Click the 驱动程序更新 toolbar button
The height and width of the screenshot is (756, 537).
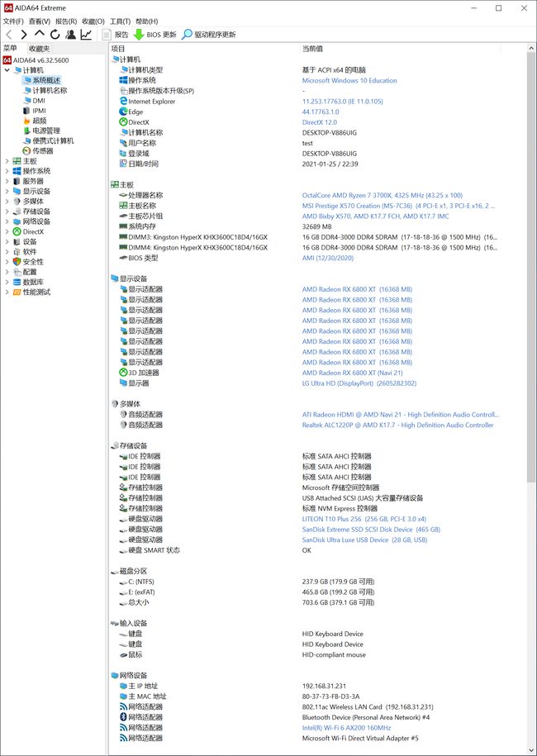pyautogui.click(x=208, y=34)
